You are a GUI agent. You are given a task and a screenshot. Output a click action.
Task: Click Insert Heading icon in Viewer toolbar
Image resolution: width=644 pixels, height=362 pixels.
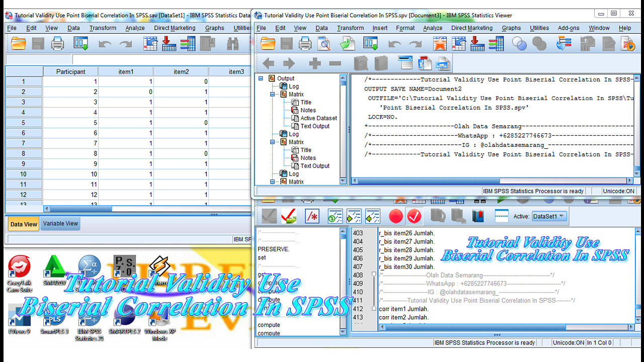click(405, 63)
